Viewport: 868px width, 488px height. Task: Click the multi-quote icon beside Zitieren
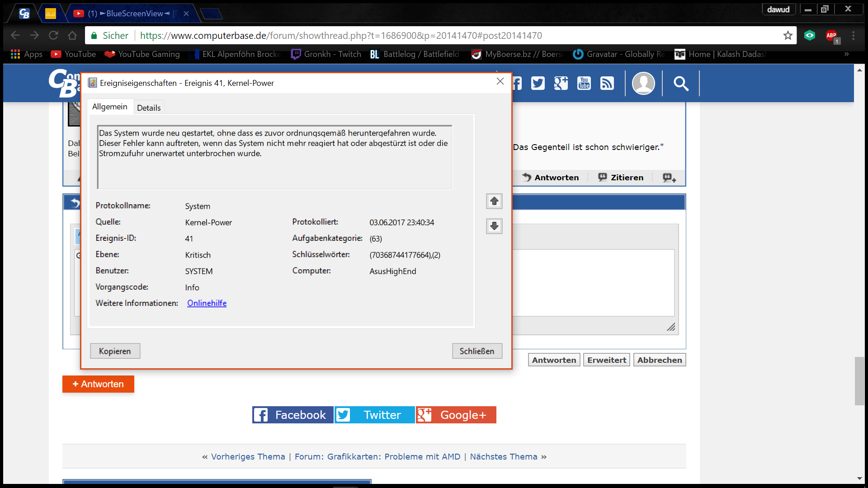[669, 178]
